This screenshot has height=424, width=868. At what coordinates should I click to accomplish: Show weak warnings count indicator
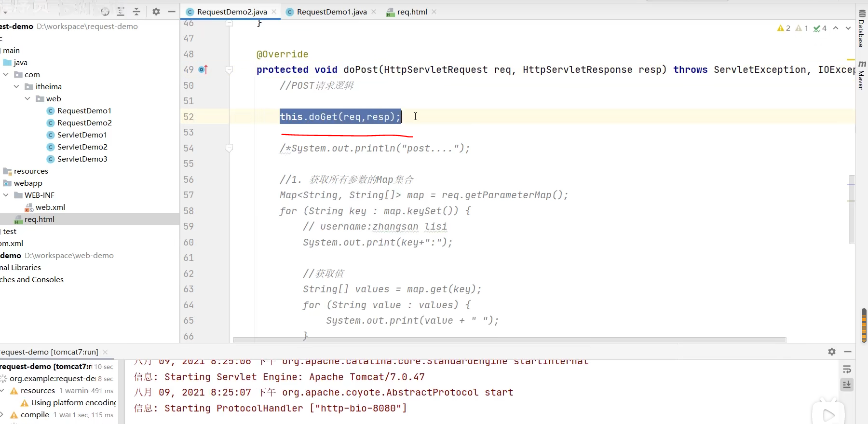coord(801,28)
